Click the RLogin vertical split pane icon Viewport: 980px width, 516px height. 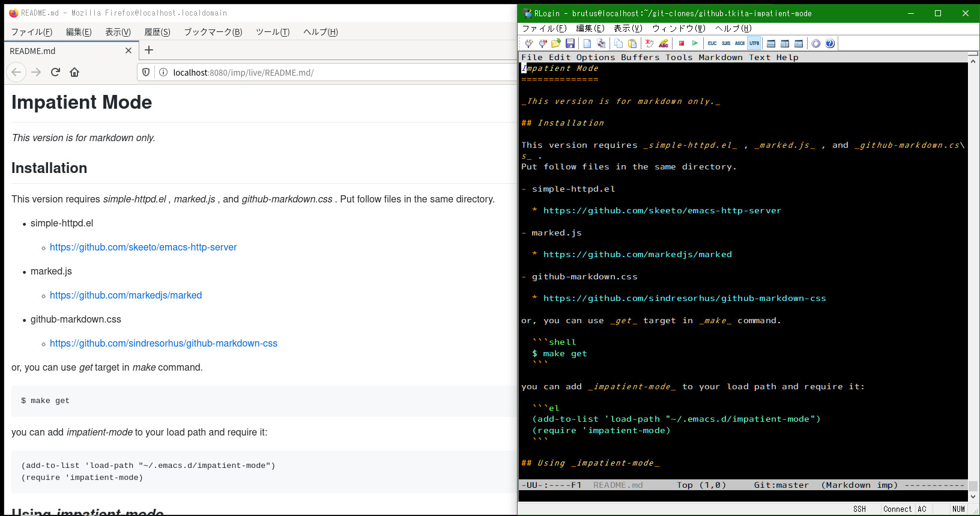(x=785, y=43)
